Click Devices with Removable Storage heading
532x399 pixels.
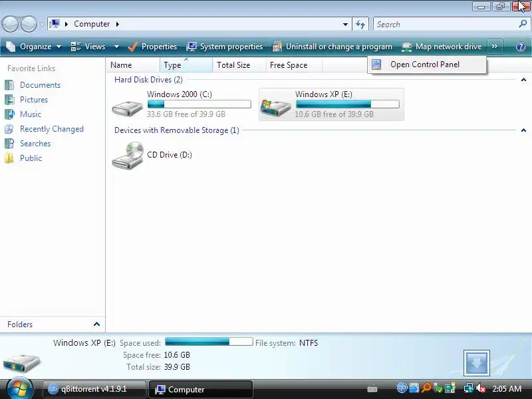click(x=176, y=130)
